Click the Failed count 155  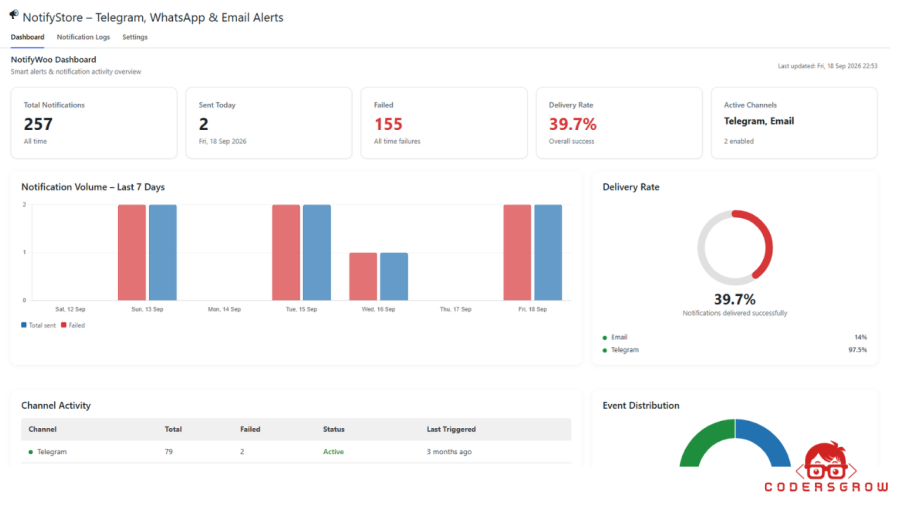click(388, 124)
